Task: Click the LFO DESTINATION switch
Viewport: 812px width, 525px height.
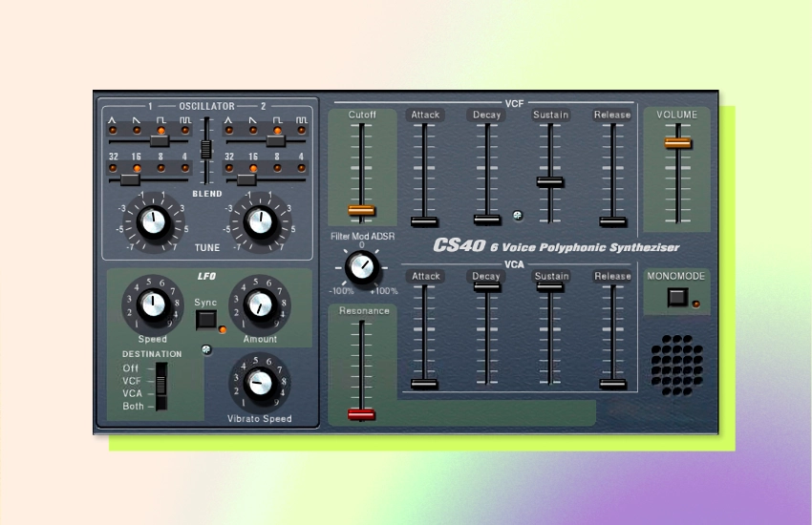Action: tap(161, 386)
